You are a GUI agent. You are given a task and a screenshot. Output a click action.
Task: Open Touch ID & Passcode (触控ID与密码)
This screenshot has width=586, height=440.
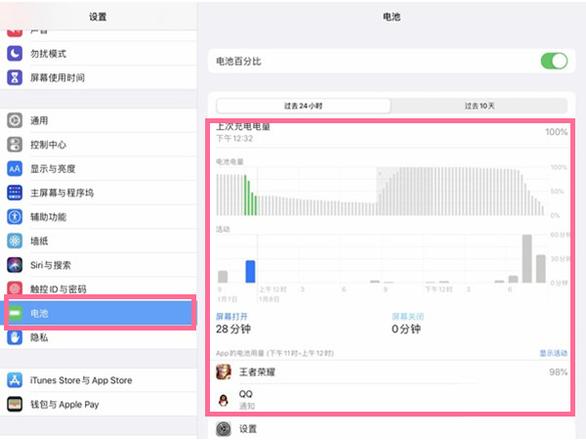(98, 288)
